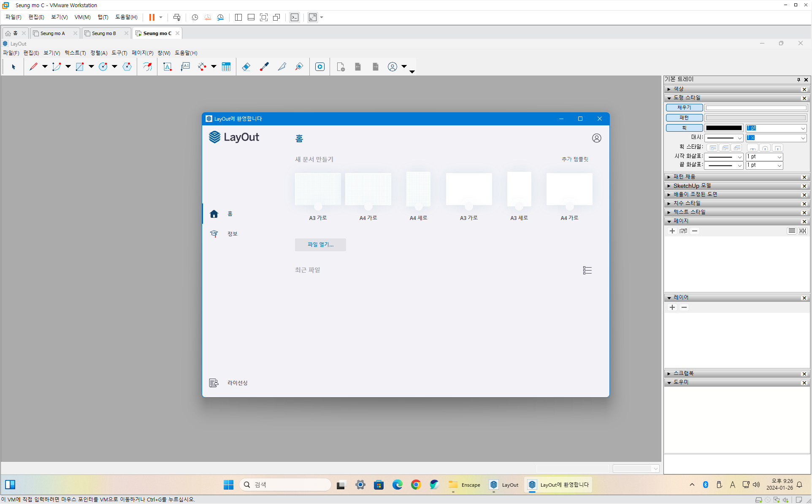The height and width of the screenshot is (504, 812).
Task: Open the 추가 템플릿 link
Action: tap(575, 159)
